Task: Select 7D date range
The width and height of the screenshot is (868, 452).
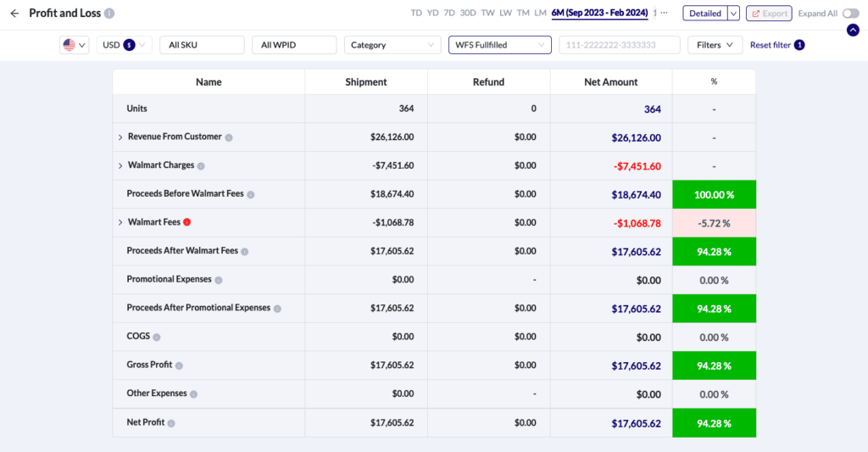Action: [449, 13]
